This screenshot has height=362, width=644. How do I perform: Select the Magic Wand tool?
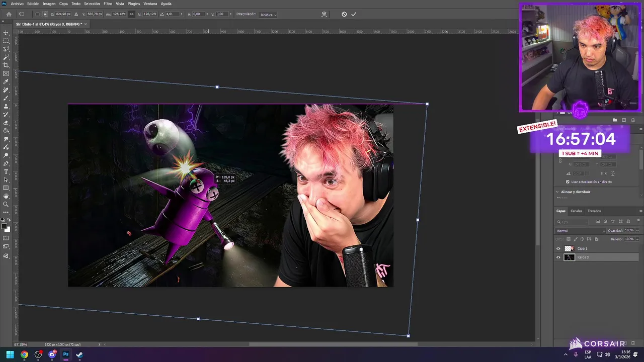(6, 57)
